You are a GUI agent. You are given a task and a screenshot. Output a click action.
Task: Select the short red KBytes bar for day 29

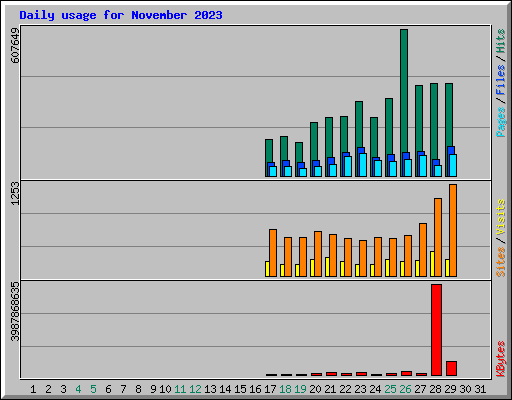tap(451, 368)
